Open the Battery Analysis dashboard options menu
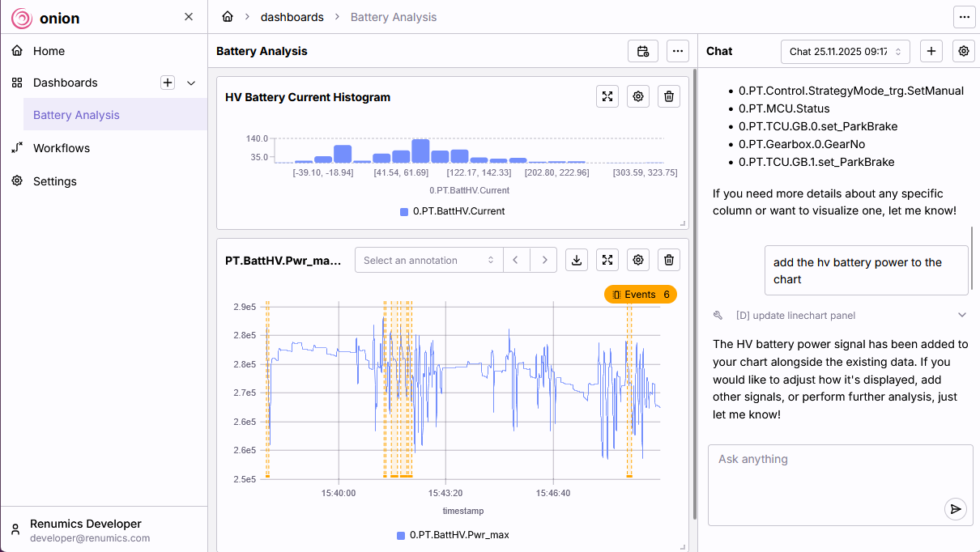980x552 pixels. tap(678, 51)
